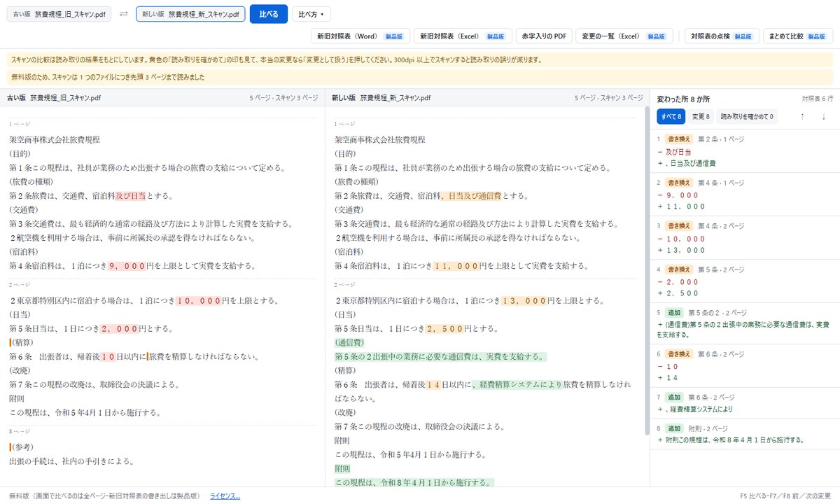Select change 4 第５条 ２，０００ entry

pyautogui.click(x=745, y=281)
